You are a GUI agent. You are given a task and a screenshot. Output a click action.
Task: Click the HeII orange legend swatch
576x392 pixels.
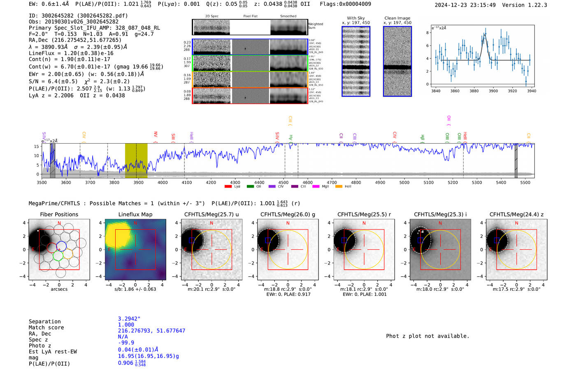point(339,187)
